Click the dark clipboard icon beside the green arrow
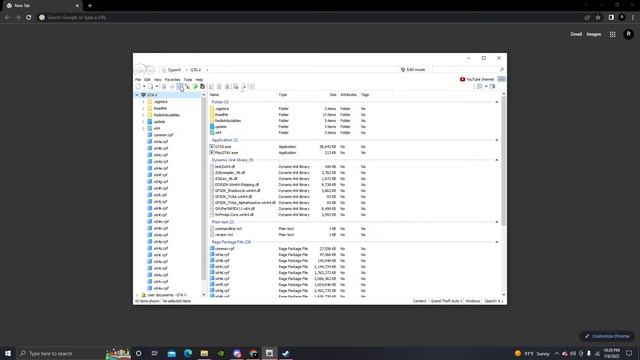 click(x=202, y=87)
